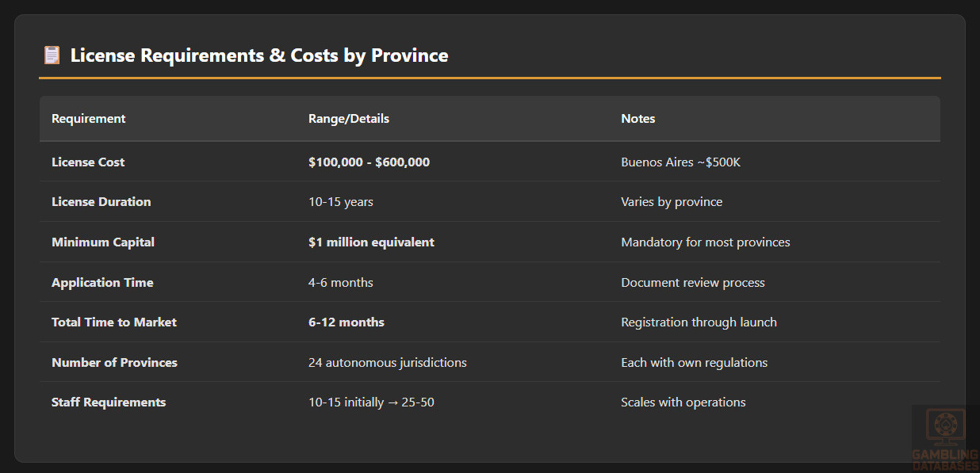This screenshot has height=473, width=980.
Task: Click the 24 autonomous jurisdictions cell
Action: 388,363
